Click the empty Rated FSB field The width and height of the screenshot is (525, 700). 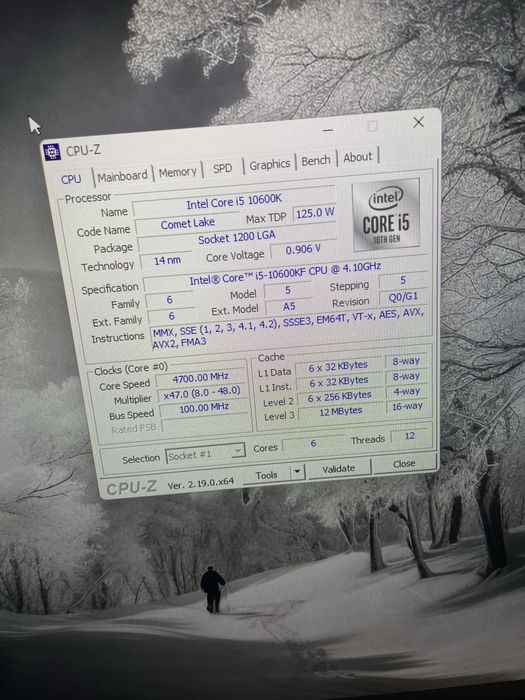click(x=205, y=424)
